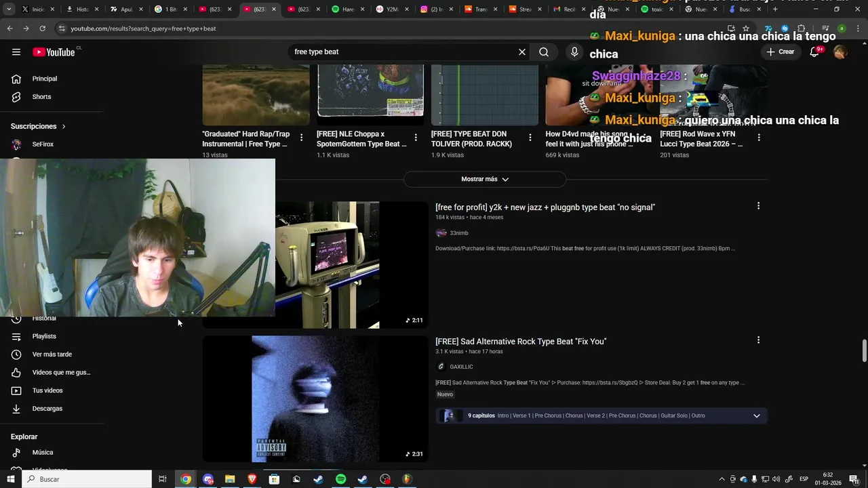The height and width of the screenshot is (488, 868).
Task: Open GAXILLIC channel avatar
Action: coord(441,367)
